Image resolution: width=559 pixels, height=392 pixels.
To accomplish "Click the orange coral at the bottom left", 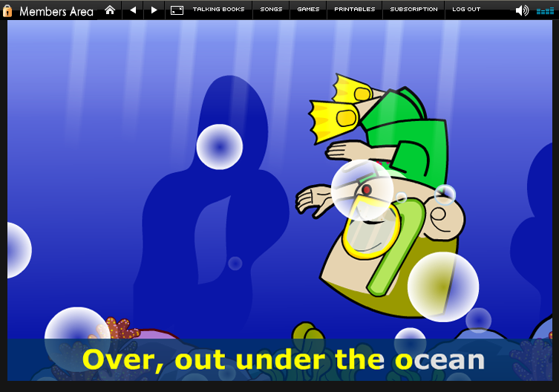I will (118, 327).
